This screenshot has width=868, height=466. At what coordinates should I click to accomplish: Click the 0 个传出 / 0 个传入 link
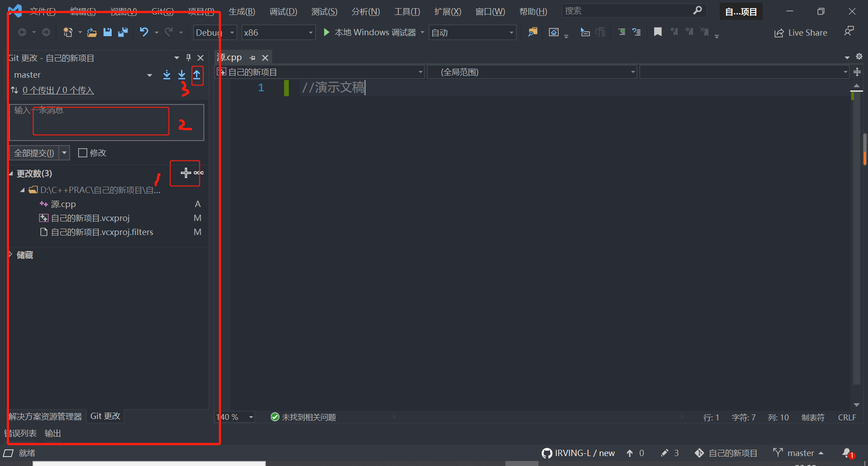pyautogui.click(x=58, y=90)
